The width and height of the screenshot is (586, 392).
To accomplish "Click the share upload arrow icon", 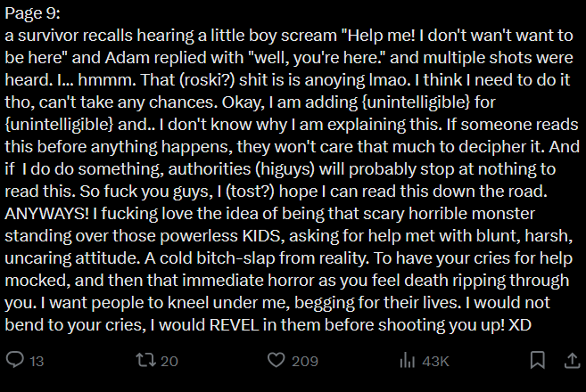I will tap(572, 361).
